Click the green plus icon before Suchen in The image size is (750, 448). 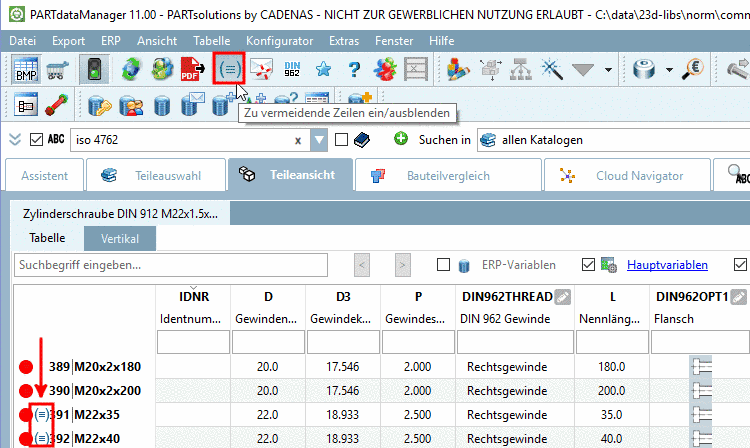tap(401, 139)
